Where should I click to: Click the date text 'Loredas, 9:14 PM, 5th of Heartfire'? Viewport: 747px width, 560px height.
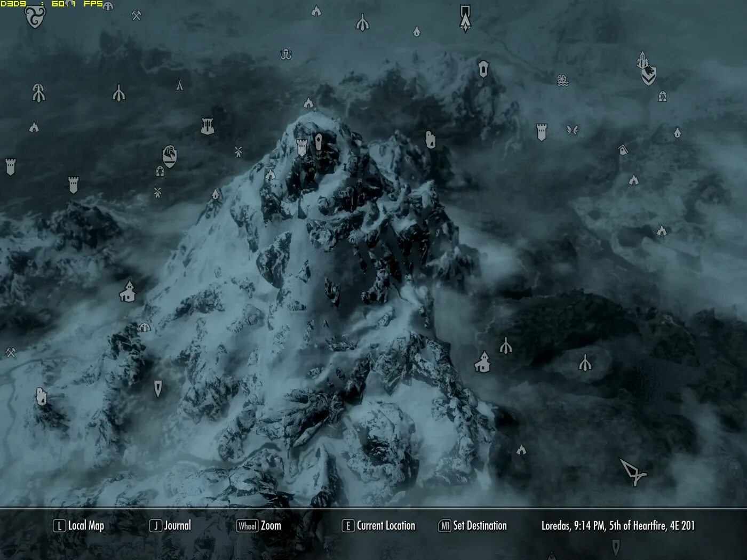(x=603, y=526)
